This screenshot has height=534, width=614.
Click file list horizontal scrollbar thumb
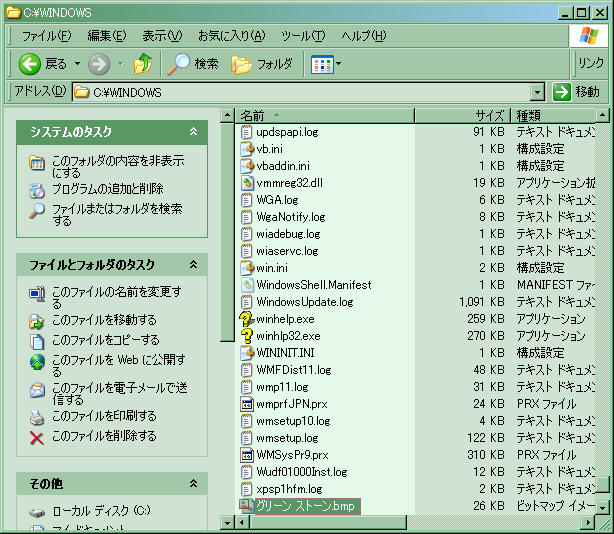tap(328, 522)
